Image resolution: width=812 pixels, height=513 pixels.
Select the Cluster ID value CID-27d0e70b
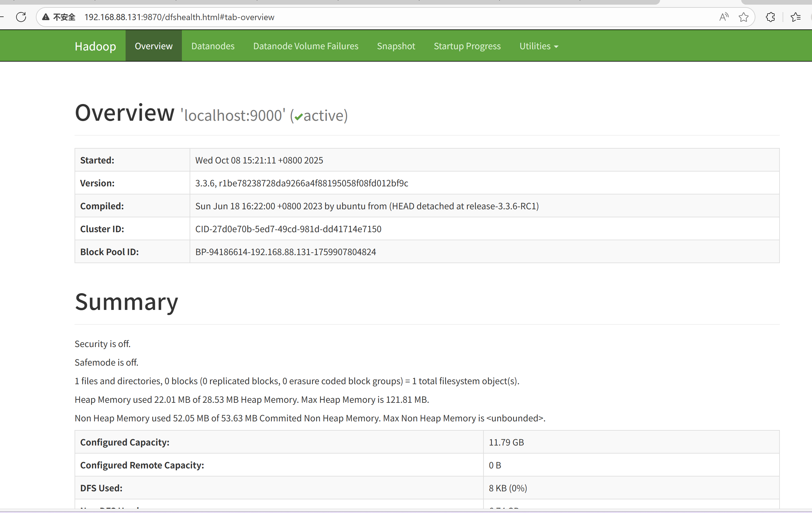[x=288, y=229]
